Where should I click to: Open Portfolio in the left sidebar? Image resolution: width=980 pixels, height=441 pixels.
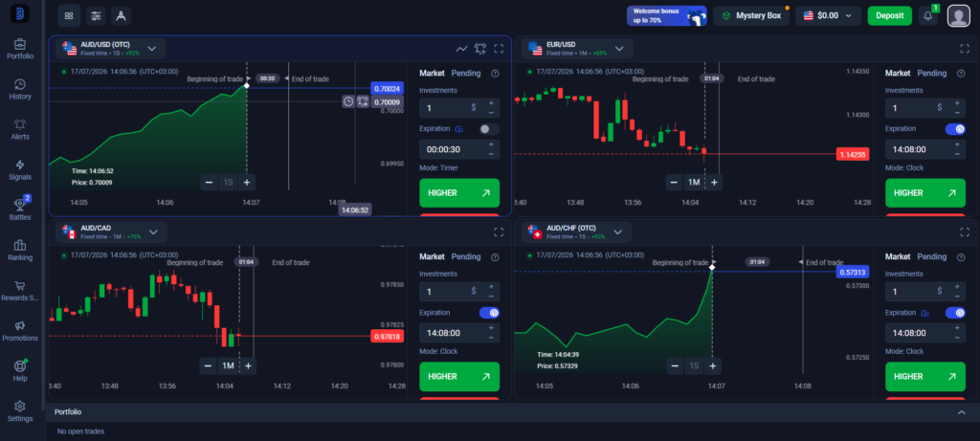click(20, 49)
